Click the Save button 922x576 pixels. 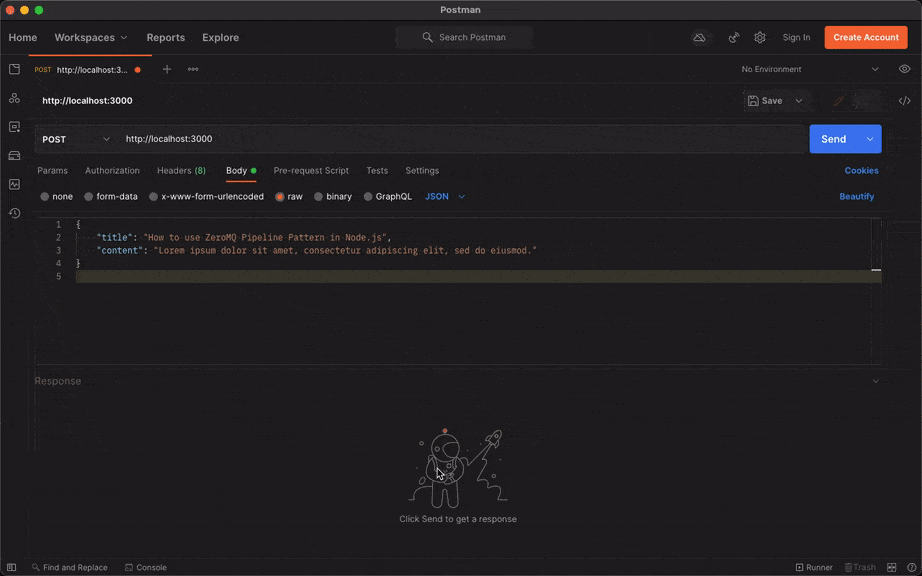[766, 101]
